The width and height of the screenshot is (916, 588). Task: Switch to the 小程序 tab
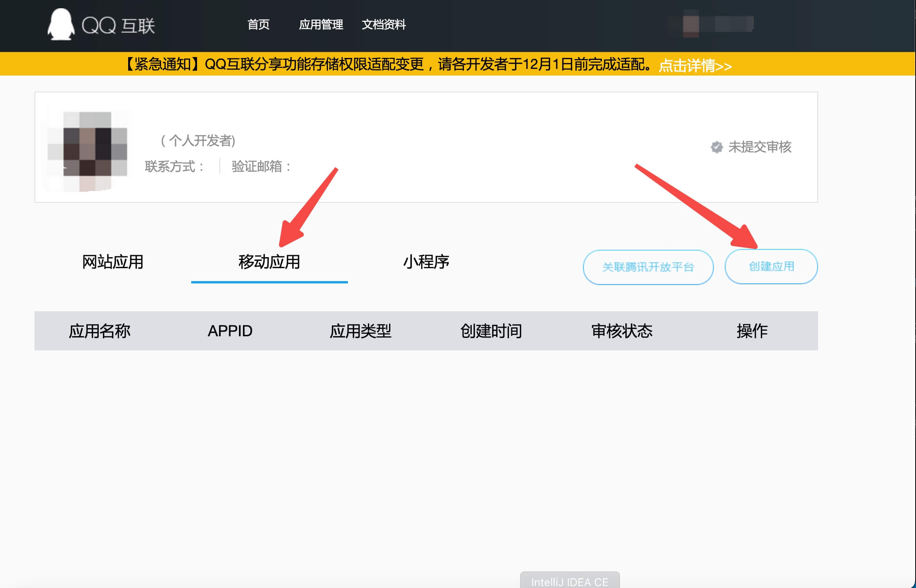pos(426,262)
